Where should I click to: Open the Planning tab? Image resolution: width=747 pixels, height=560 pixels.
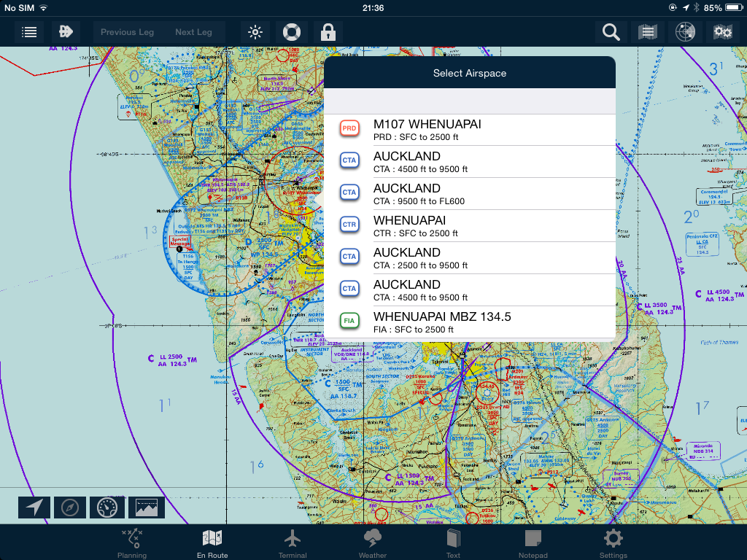[131, 542]
